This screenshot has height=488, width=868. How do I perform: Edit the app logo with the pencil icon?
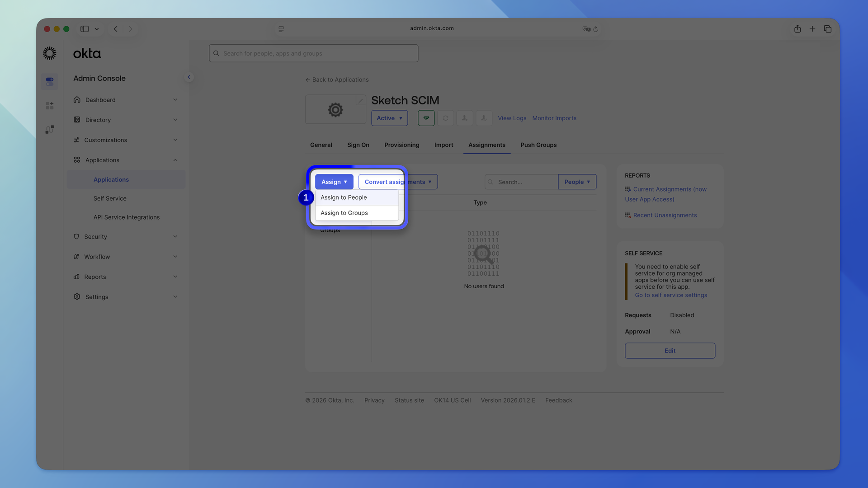point(361,101)
